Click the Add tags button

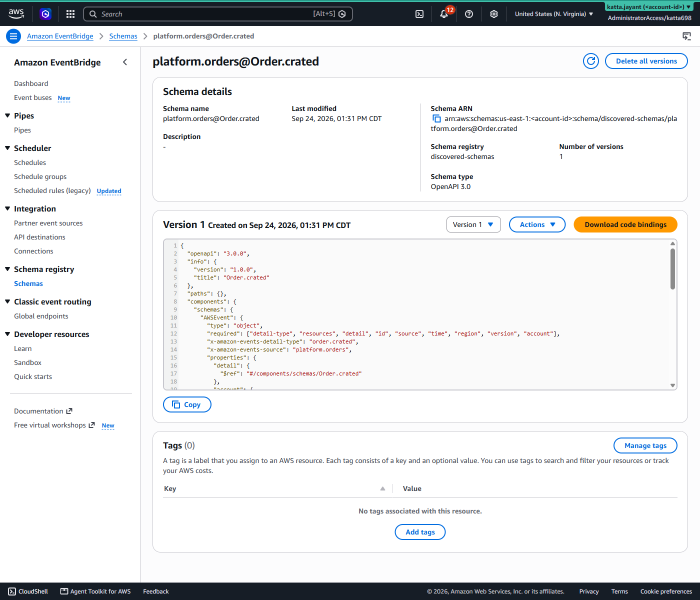(x=420, y=532)
